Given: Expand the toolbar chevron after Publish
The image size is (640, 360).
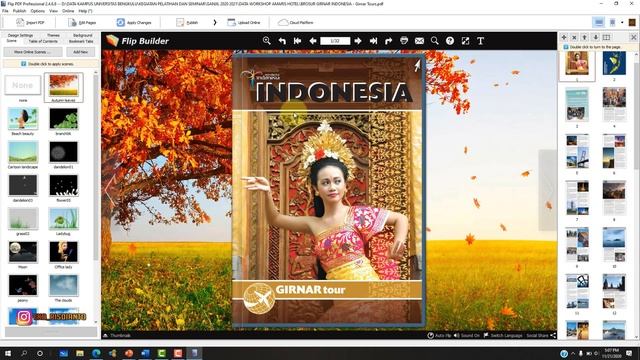Looking at the screenshot, I should point(215,22).
